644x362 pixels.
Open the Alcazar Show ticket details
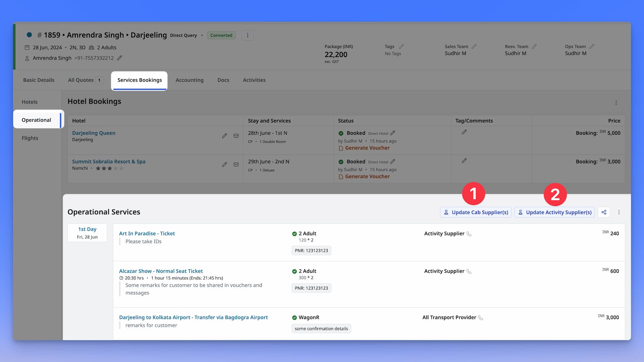click(161, 271)
